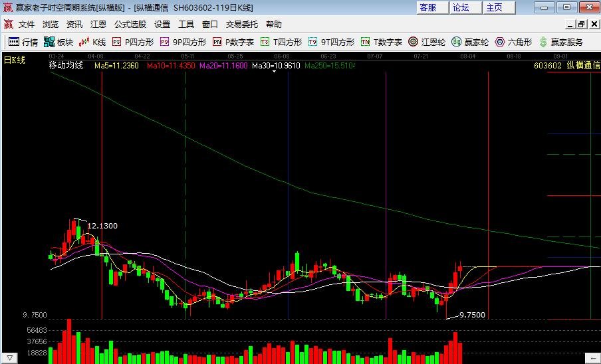Open the 江恩 menu

(x=98, y=25)
